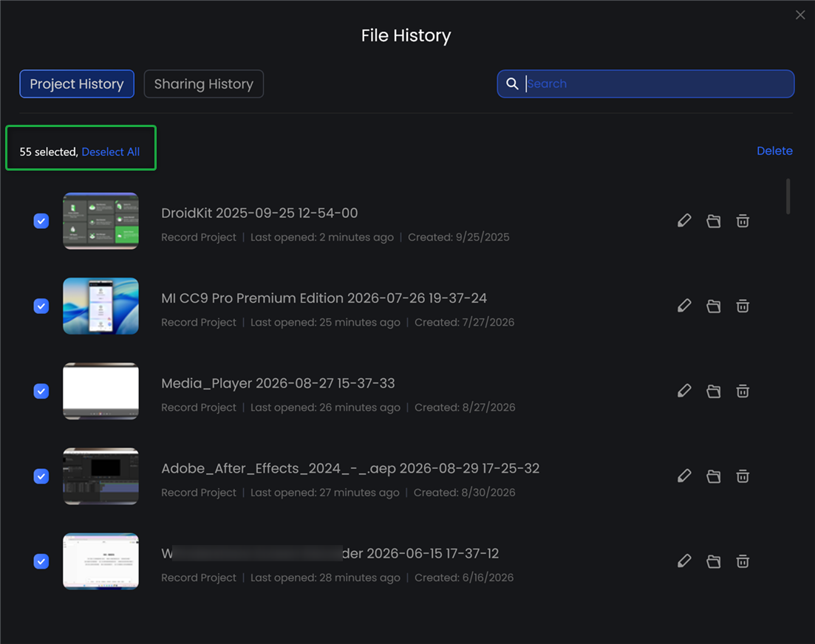This screenshot has width=815, height=644.
Task: Open folder for the 2026-06-15 17-37-12 project
Action: coord(714,561)
